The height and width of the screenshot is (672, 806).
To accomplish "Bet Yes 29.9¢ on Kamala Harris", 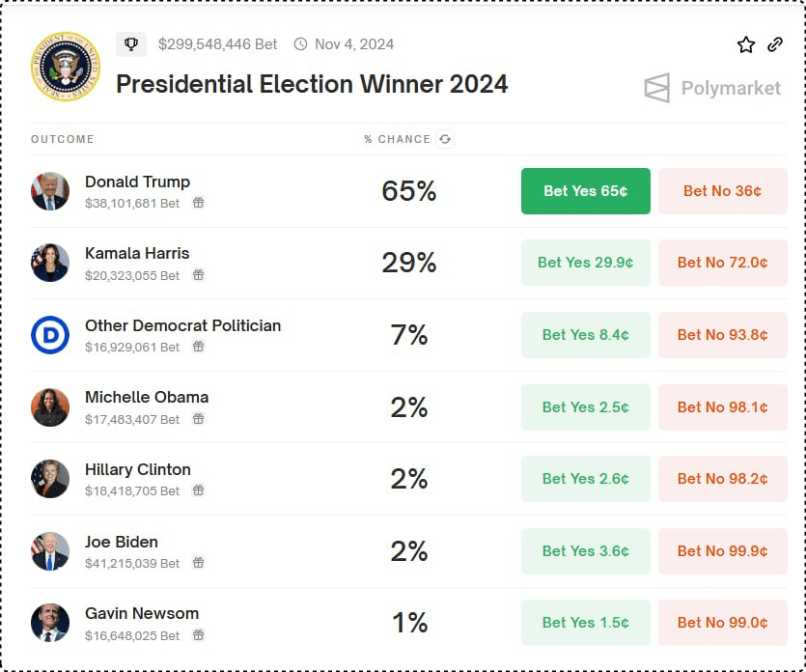I will (x=586, y=263).
